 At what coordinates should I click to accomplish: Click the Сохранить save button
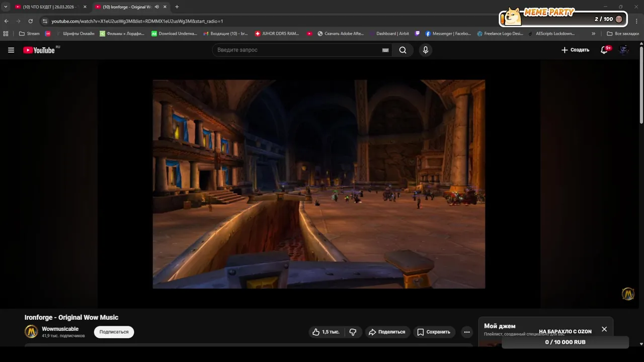(x=434, y=332)
